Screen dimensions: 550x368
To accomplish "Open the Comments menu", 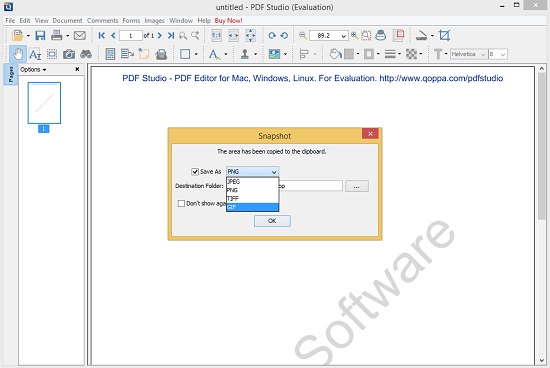I will point(102,21).
